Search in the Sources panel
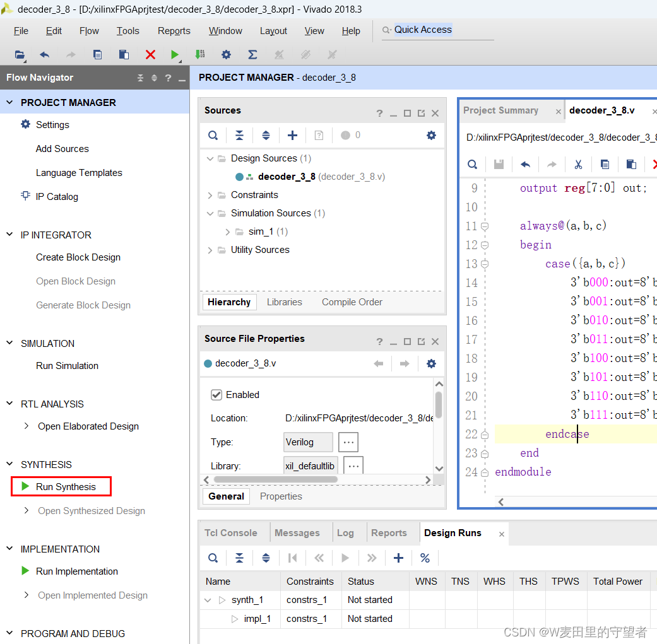This screenshot has width=657, height=644. click(213, 135)
